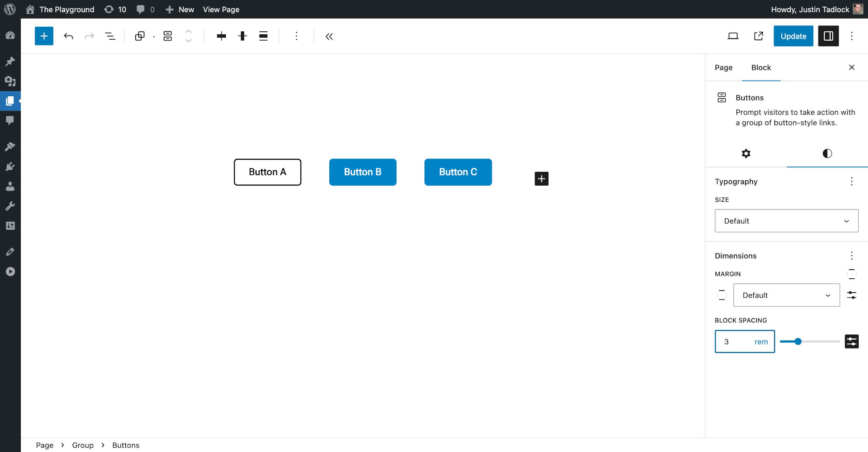Add a new button with plus appender
Viewport: 868px width, 452px height.
tap(542, 179)
